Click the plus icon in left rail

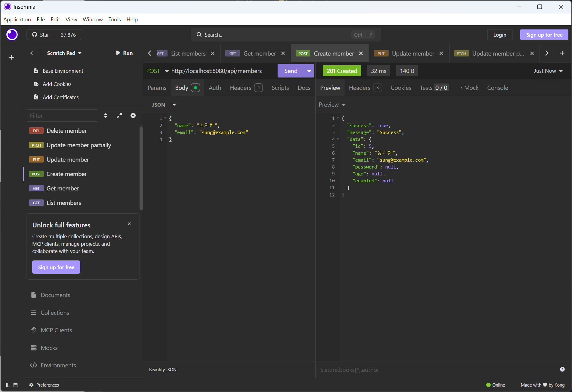(12, 57)
